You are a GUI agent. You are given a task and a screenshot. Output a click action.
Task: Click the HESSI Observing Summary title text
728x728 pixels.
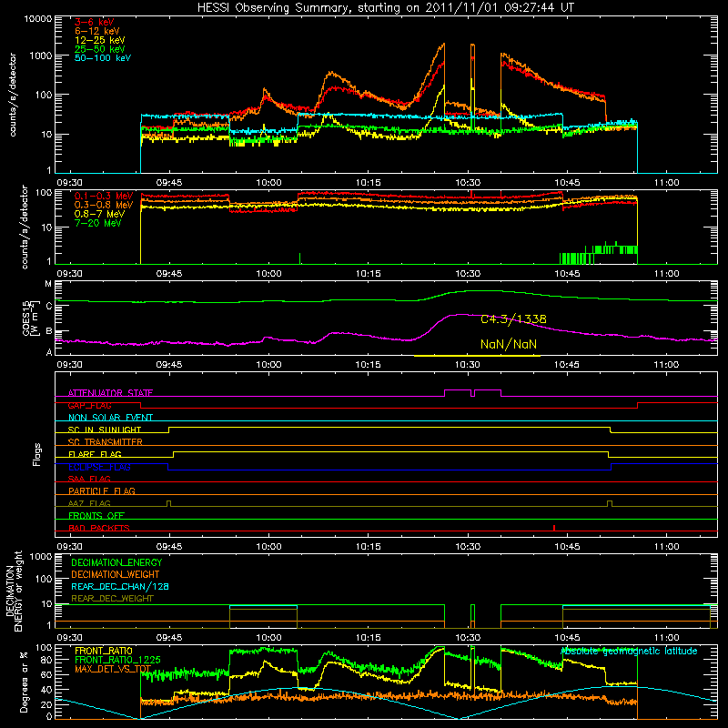click(x=385, y=7)
